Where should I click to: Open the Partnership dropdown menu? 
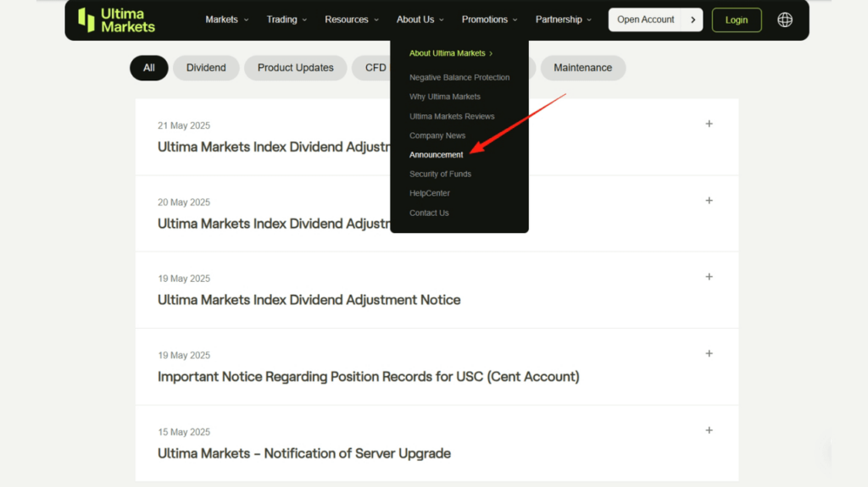[564, 19]
